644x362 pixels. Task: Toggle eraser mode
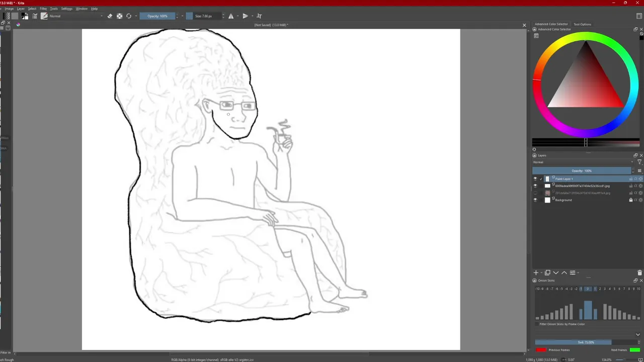click(x=110, y=16)
